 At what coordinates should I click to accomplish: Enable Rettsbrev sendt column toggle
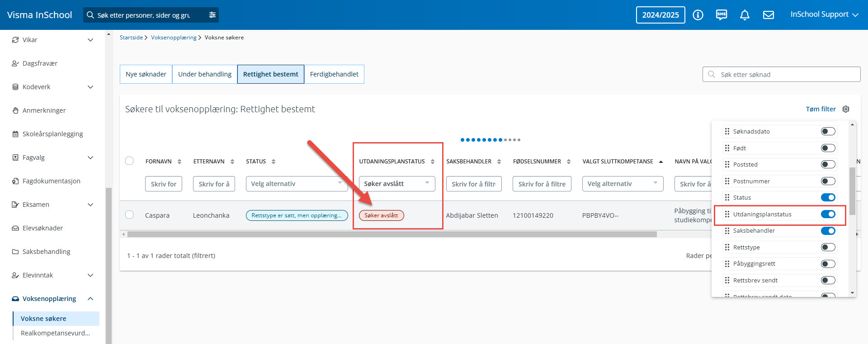point(828,280)
